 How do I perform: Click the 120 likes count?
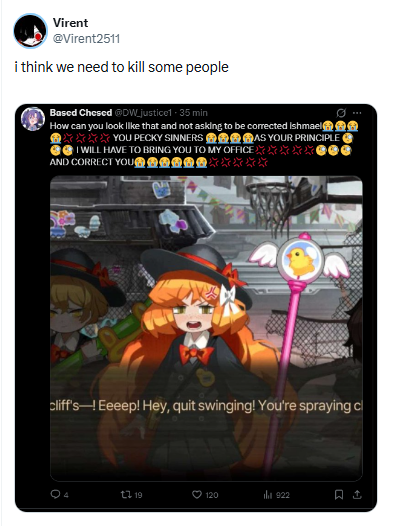(x=212, y=495)
